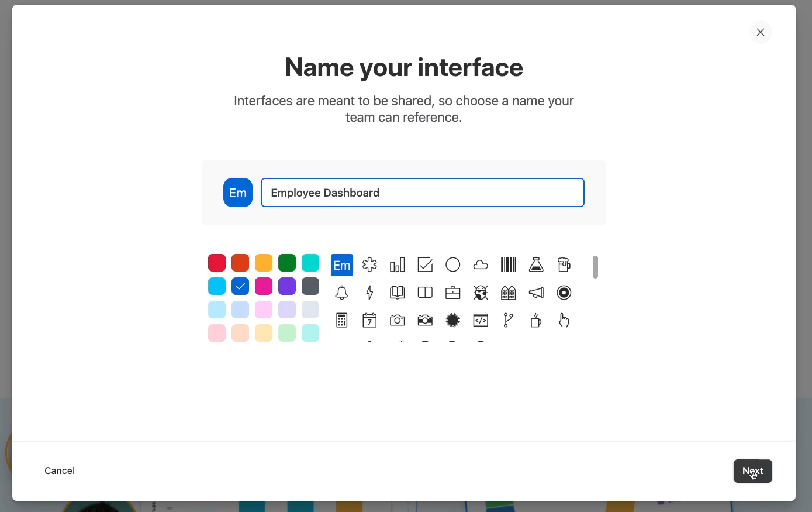
Task: Choose the lab flask icon
Action: 536,265
